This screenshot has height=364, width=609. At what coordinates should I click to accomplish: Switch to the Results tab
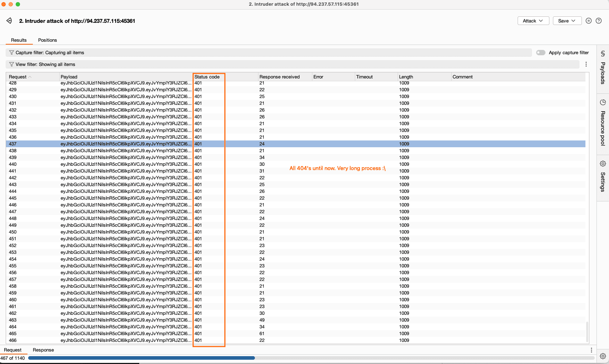[x=19, y=40]
